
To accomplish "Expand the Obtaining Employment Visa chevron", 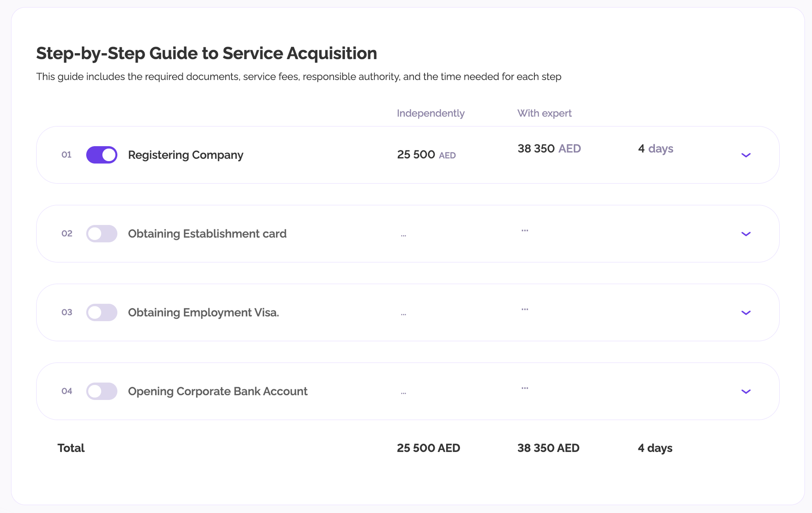I will [x=746, y=313].
